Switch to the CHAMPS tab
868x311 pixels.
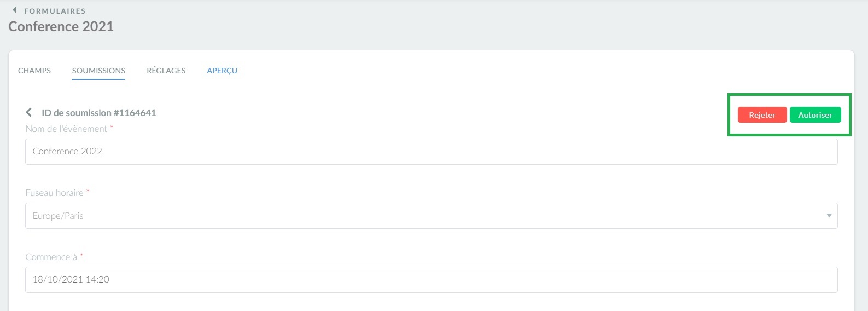coord(34,71)
